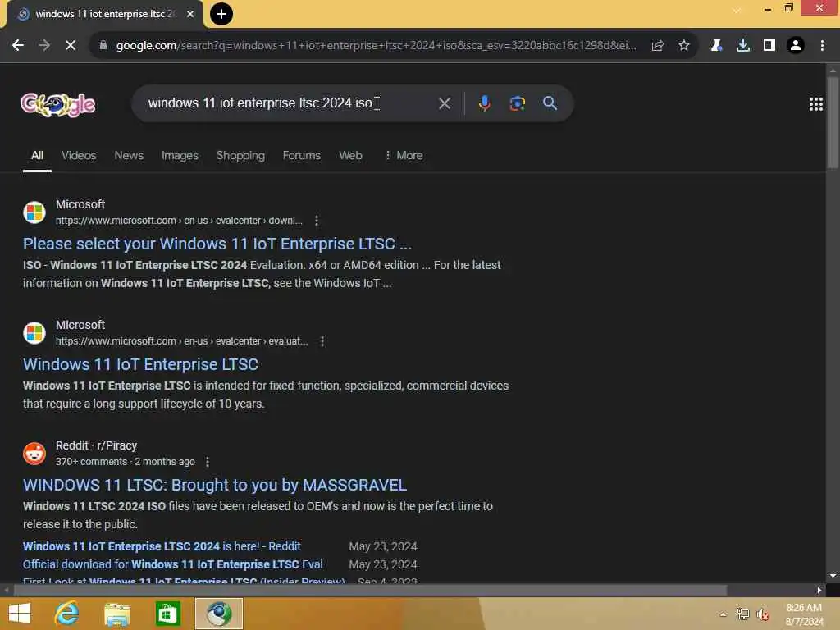Open browser downloads

point(743,46)
